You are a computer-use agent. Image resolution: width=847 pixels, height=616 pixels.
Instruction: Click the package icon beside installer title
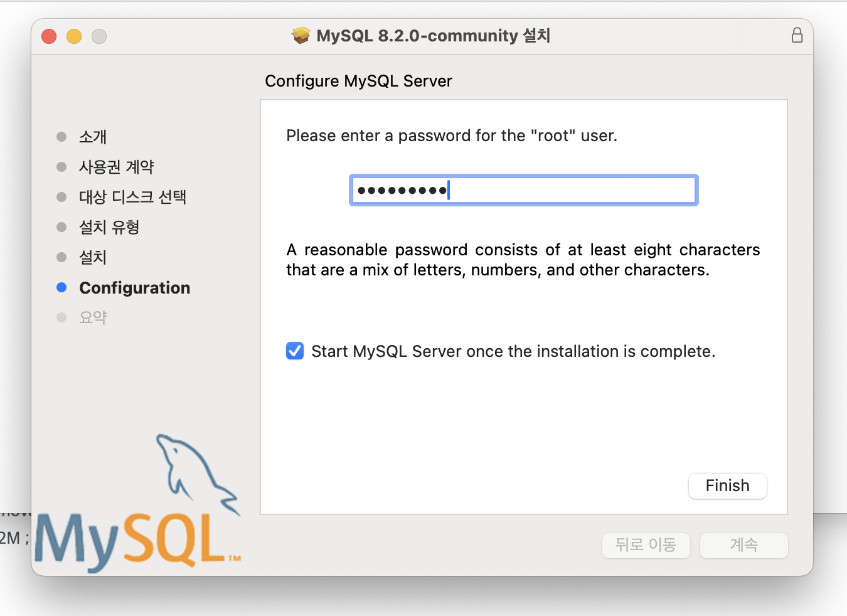click(301, 35)
